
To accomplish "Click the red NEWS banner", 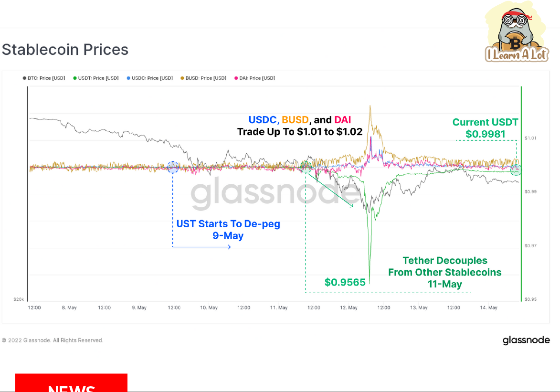I will point(71,383).
